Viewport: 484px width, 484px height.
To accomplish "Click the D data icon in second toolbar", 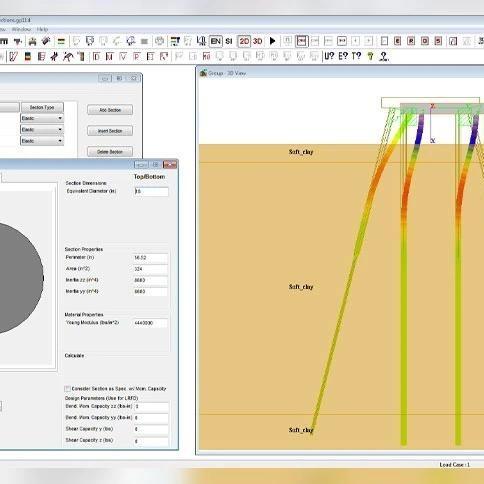I will click(x=96, y=56).
